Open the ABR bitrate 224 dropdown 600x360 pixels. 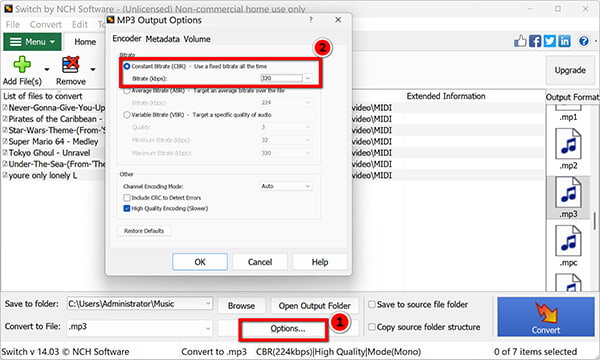[308, 103]
